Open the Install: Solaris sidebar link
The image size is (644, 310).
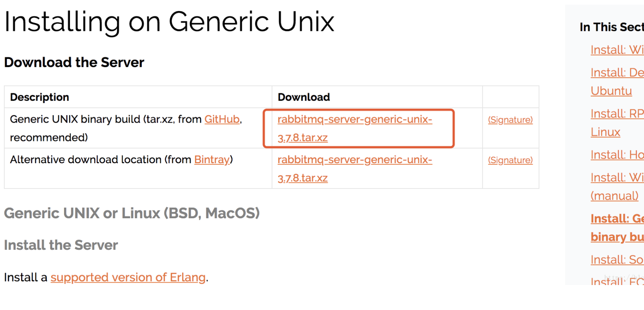[x=617, y=259]
